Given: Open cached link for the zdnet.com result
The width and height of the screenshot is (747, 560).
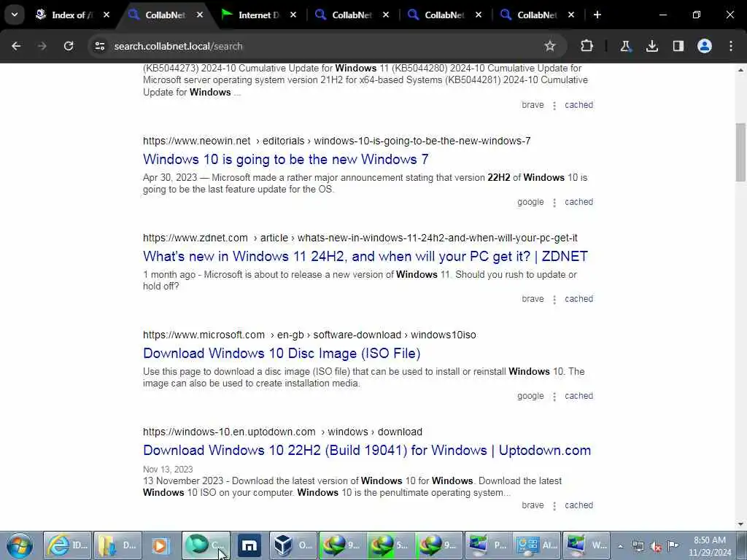Looking at the screenshot, I should [578, 299].
